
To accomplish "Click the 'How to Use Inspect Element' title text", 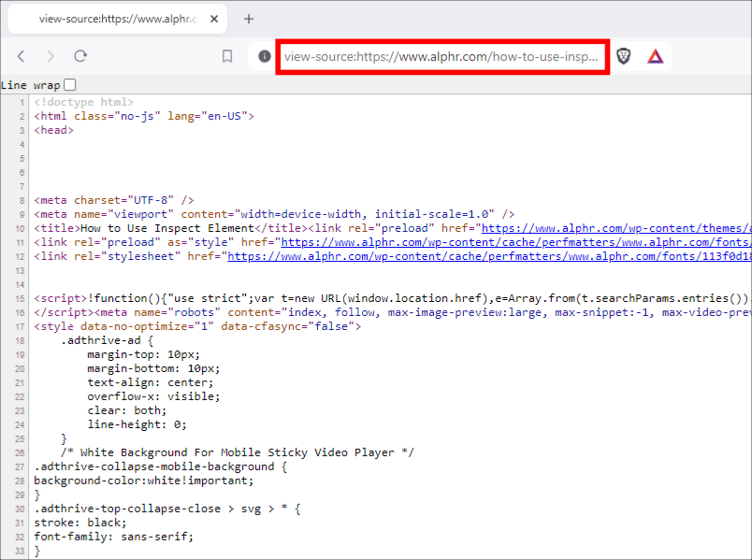I will coord(167,228).
